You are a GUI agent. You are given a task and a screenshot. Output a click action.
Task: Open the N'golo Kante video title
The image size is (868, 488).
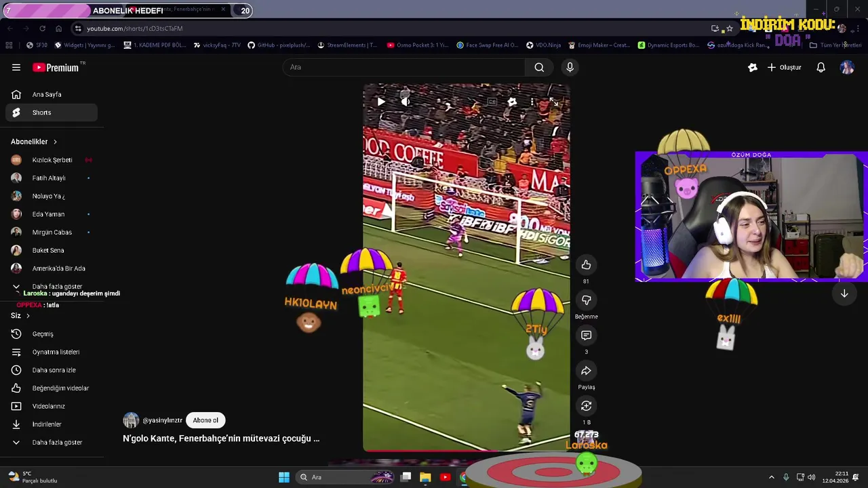pos(221,439)
